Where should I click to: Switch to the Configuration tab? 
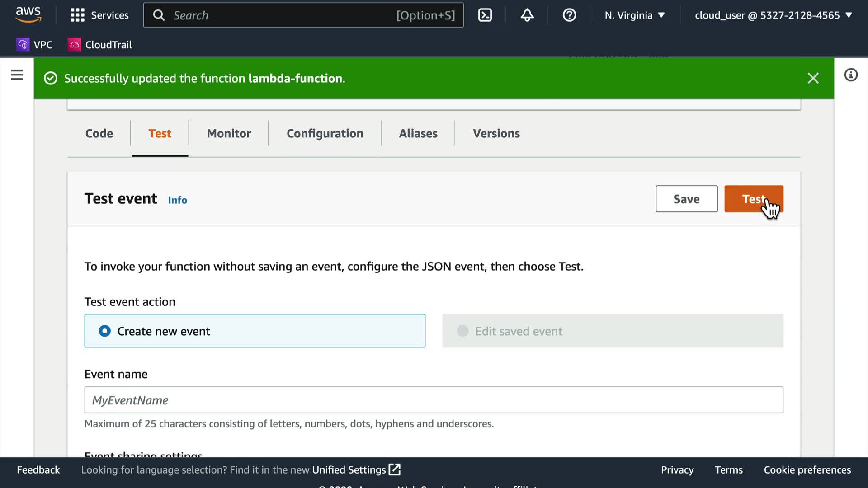(325, 133)
